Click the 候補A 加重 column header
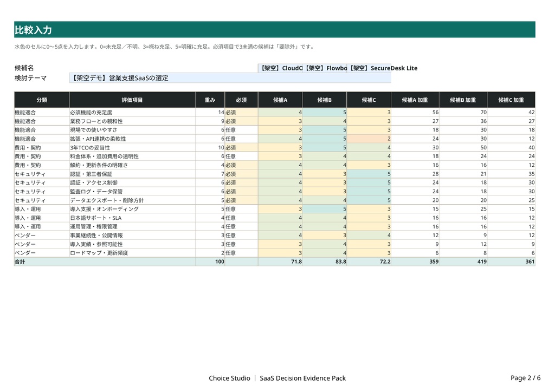 tap(415, 100)
